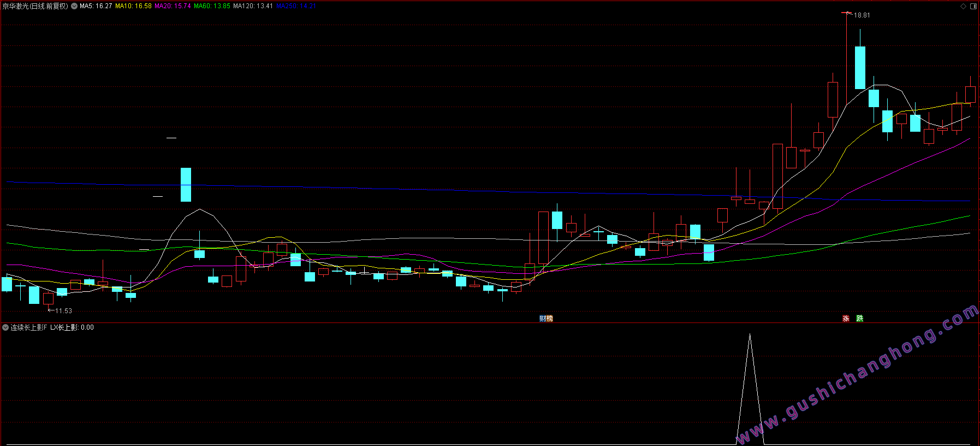Click the diamond icon in the top-right corner
This screenshot has height=446, width=980.
tap(964, 7)
